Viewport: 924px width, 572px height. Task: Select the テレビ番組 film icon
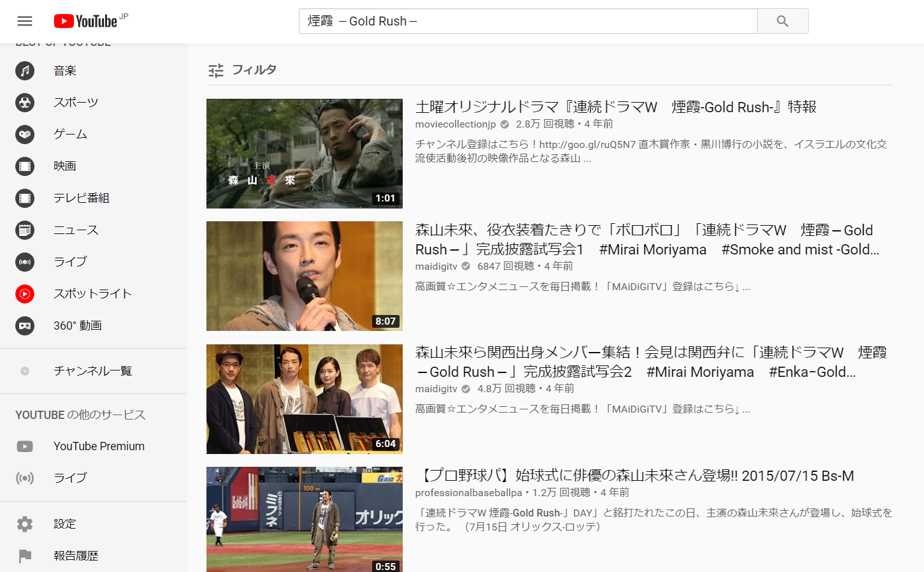click(25, 198)
